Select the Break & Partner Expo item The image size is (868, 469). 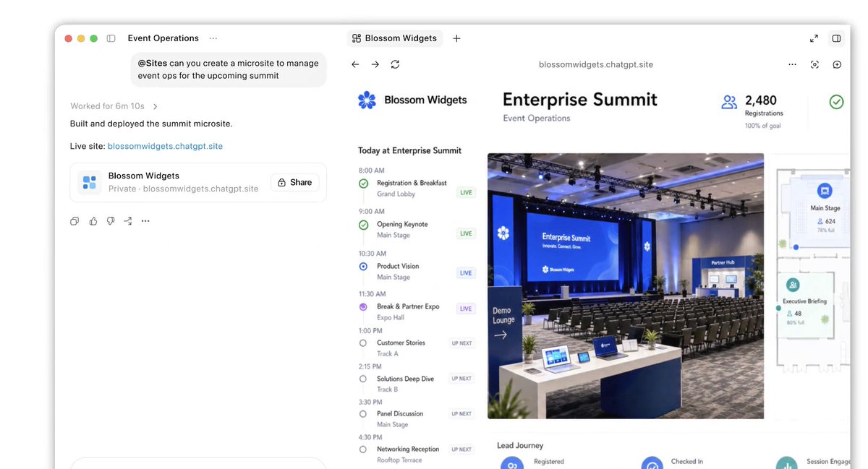(x=417, y=311)
